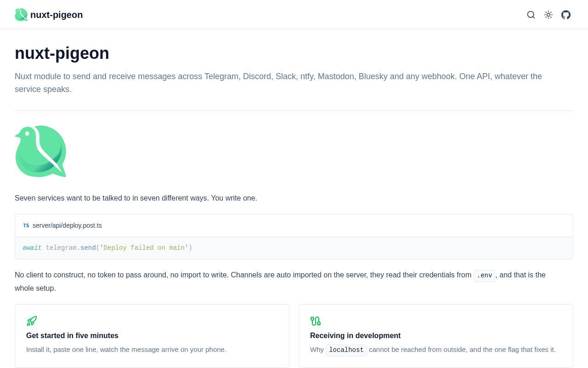The width and height of the screenshot is (588, 368).
Task: Click the Nuxt module description paragraph
Action: (x=278, y=83)
